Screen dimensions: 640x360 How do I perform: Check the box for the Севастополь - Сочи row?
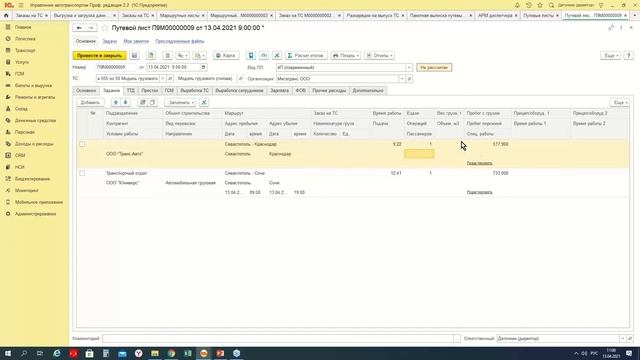[82, 173]
